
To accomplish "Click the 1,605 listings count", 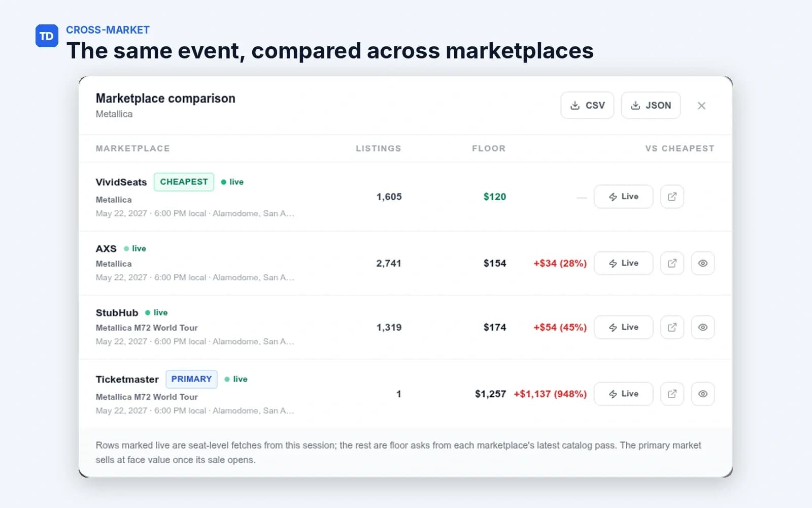I will click(389, 197).
